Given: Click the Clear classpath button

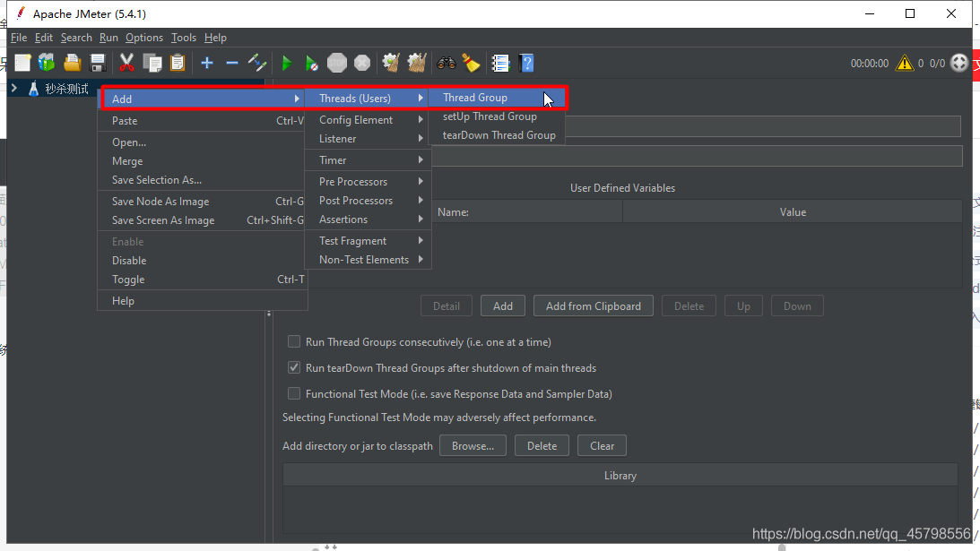Looking at the screenshot, I should pyautogui.click(x=602, y=446).
